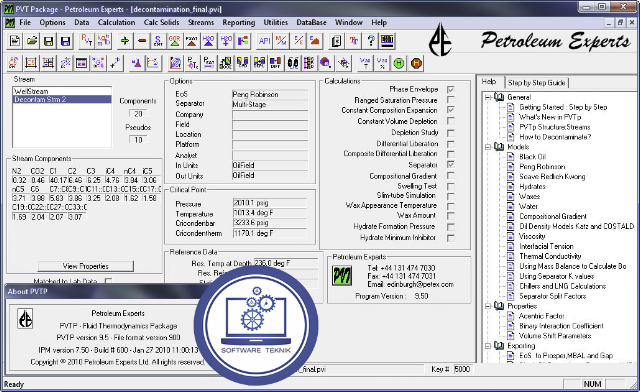Click the kg/lb units toolbar icon
The width and height of the screenshot is (640, 392).
tap(104, 41)
